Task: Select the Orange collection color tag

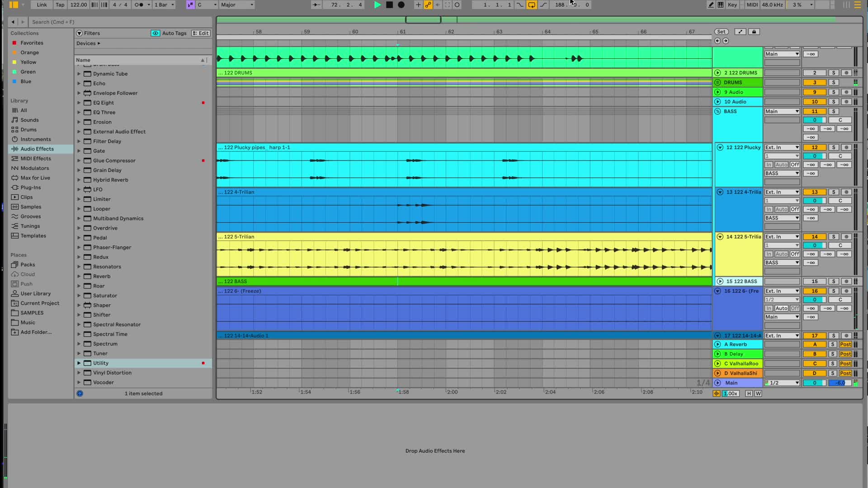Action: pos(29,52)
